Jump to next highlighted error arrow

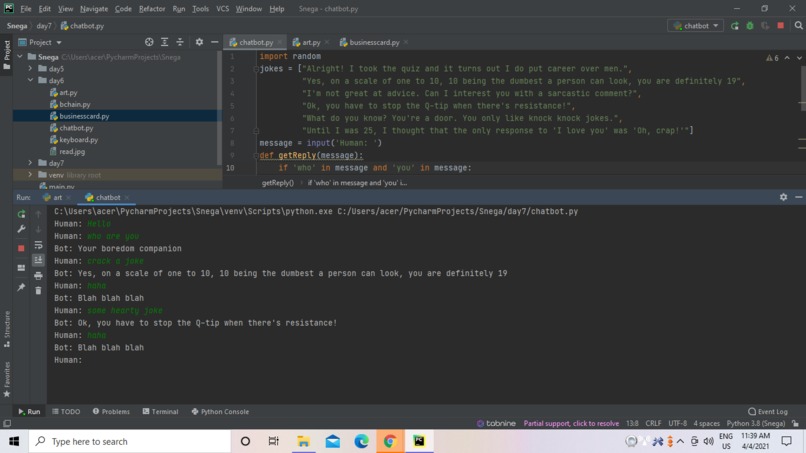tap(799, 58)
